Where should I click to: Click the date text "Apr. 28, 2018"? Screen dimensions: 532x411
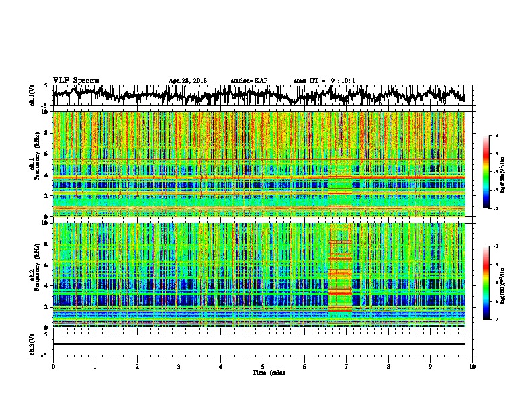tap(187, 81)
